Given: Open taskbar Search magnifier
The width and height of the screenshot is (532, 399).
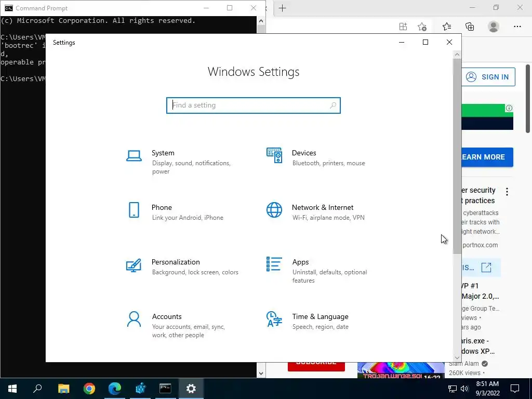Looking at the screenshot, I should (x=37, y=389).
